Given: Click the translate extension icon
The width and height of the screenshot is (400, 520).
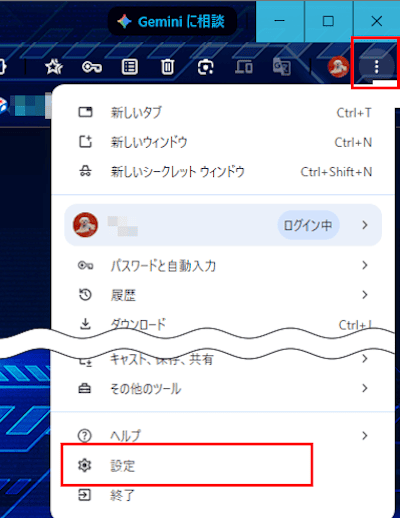Looking at the screenshot, I should point(282,67).
